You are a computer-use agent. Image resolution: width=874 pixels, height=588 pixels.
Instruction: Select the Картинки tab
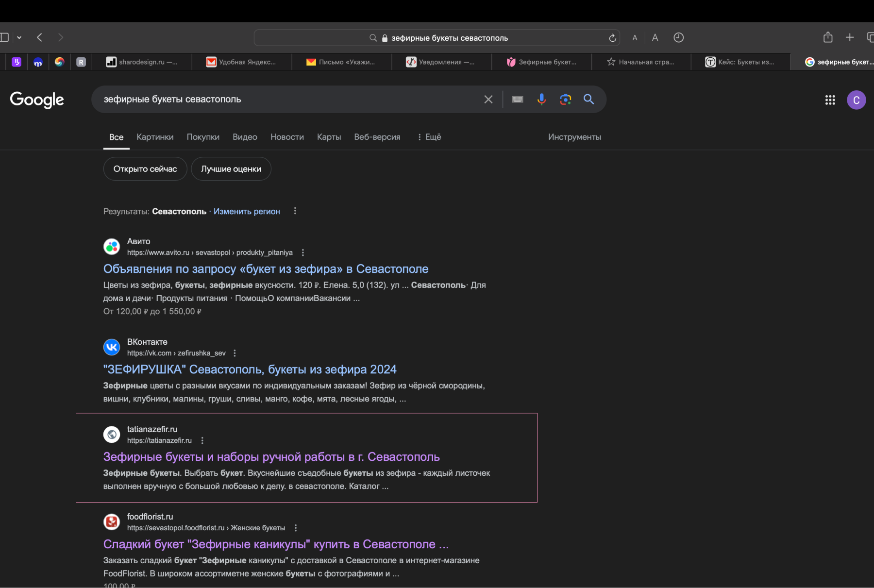pyautogui.click(x=155, y=137)
